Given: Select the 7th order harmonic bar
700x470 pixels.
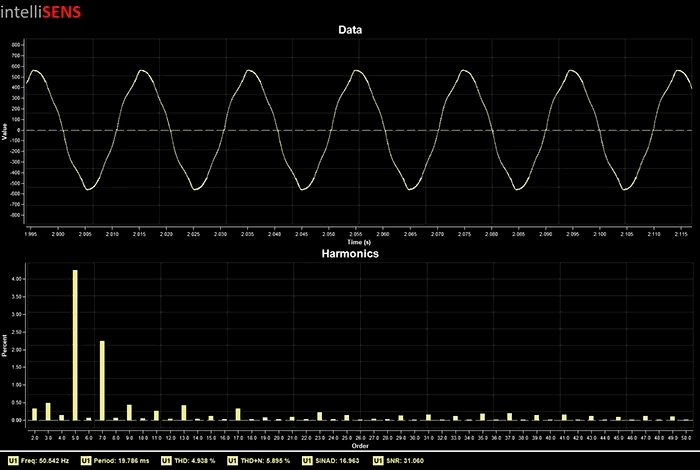Looking at the screenshot, I should point(102,380).
